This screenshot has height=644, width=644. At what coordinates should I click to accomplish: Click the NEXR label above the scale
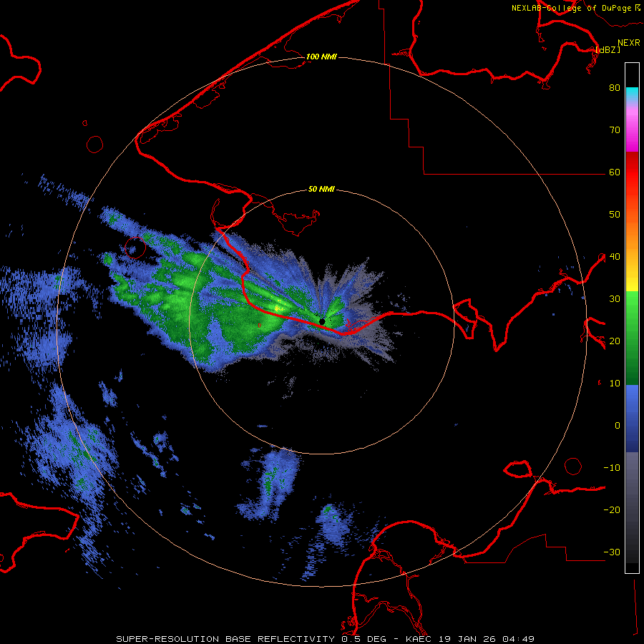[x=628, y=43]
